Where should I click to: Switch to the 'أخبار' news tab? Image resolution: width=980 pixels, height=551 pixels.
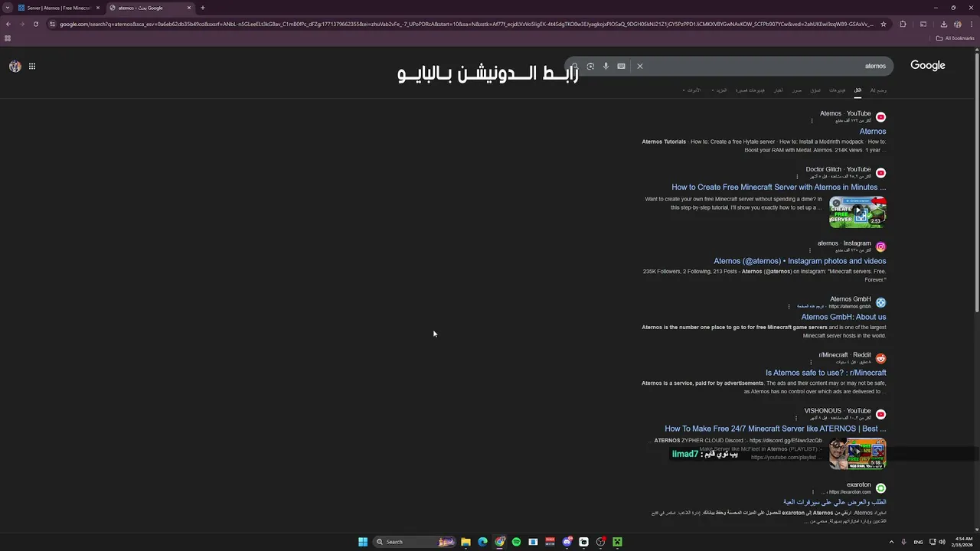778,90
